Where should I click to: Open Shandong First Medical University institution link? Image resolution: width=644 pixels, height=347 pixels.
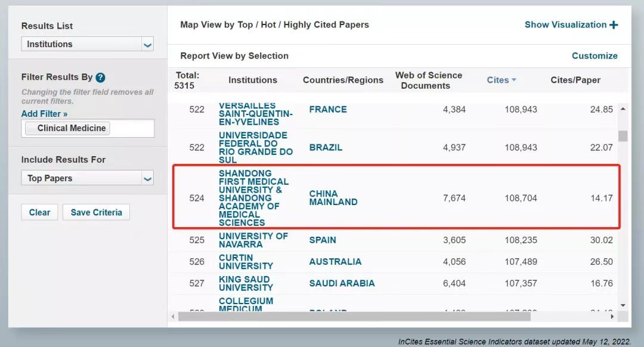click(x=253, y=198)
